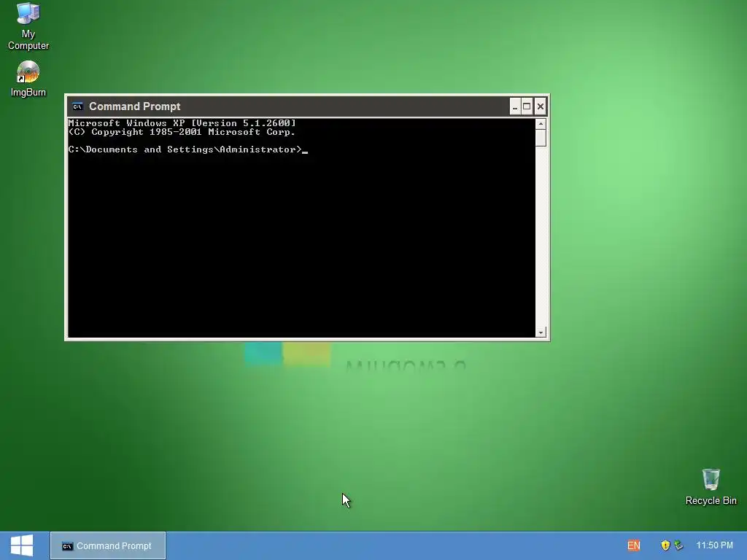Screen dimensions: 747x560
Task: Open the Windows Start button
Action: (x=22, y=545)
